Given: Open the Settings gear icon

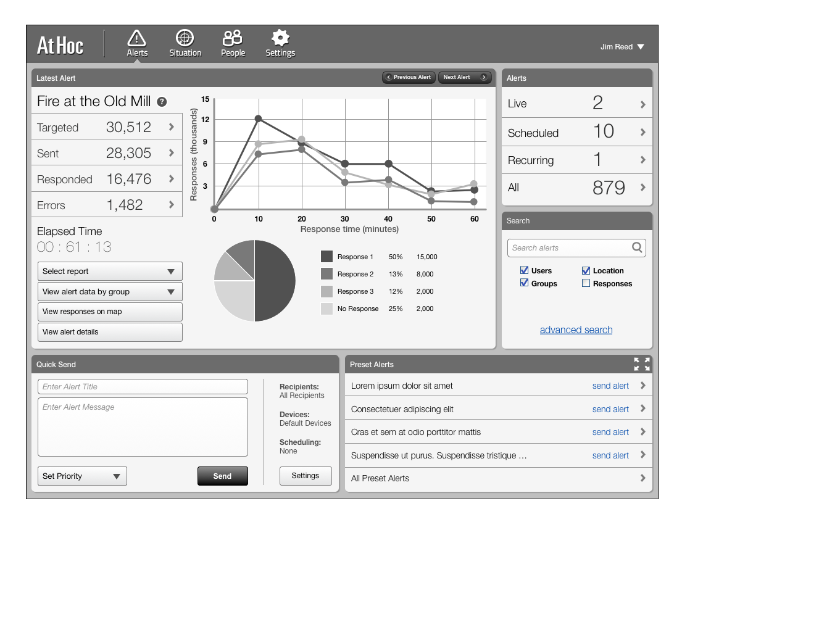Looking at the screenshot, I should tap(280, 38).
